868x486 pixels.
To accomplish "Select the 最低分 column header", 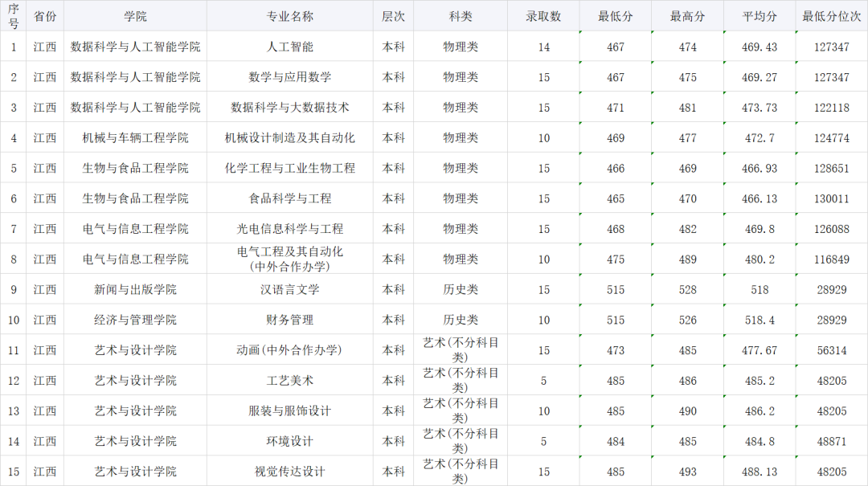I will (x=615, y=17).
